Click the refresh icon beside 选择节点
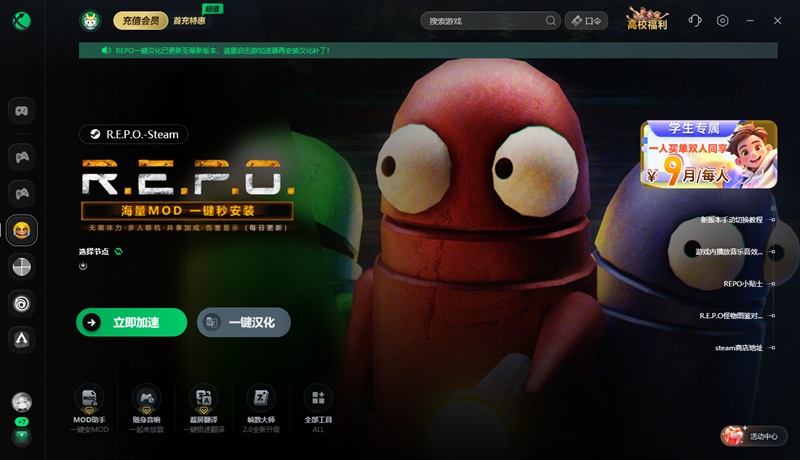The image size is (800, 460). click(x=118, y=251)
